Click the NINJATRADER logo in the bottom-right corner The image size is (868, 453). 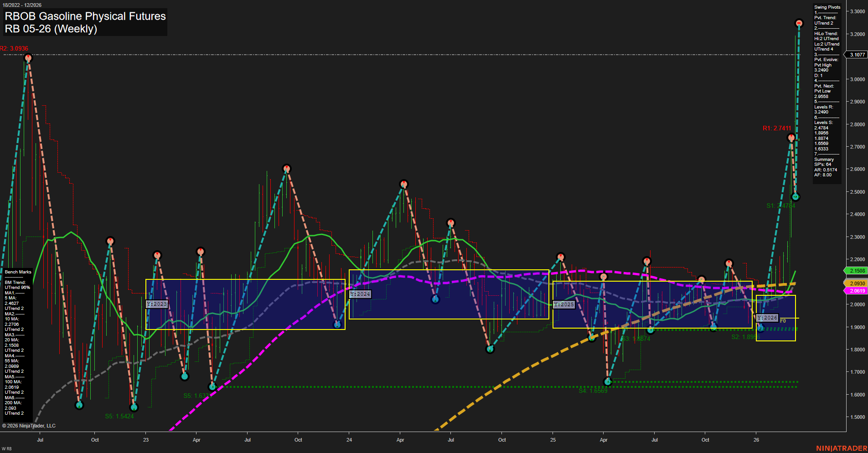click(841, 448)
